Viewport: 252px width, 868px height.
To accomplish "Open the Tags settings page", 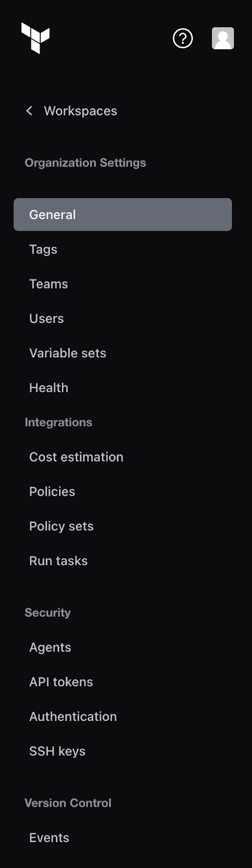I will 43,249.
